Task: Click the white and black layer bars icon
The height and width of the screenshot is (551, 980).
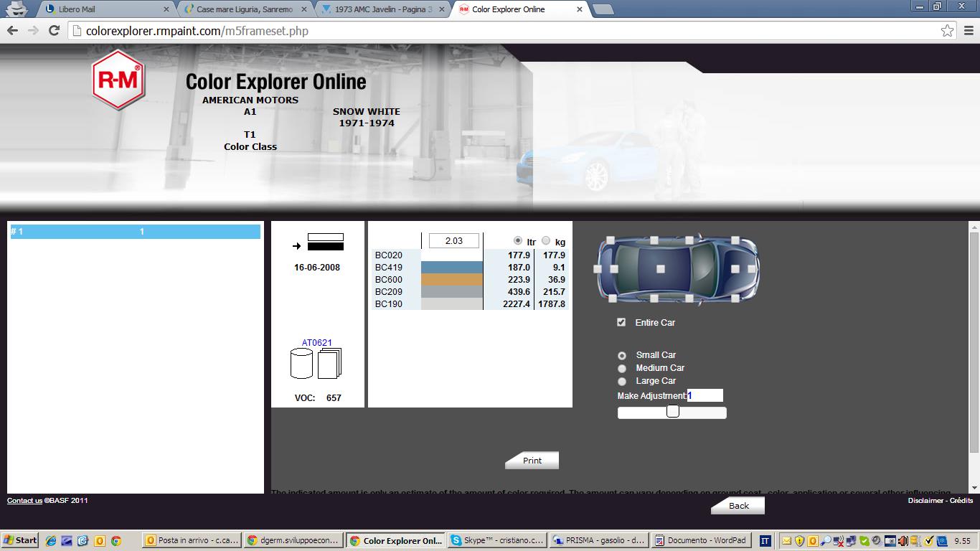Action: pyautogui.click(x=326, y=242)
